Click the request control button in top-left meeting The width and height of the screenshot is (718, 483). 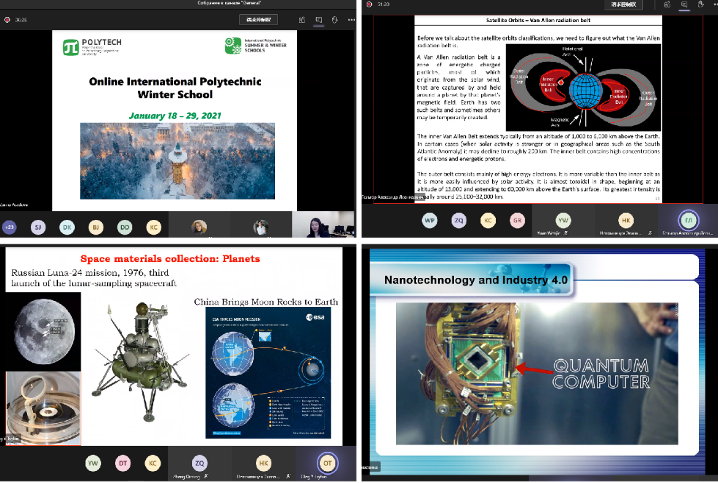(258, 19)
